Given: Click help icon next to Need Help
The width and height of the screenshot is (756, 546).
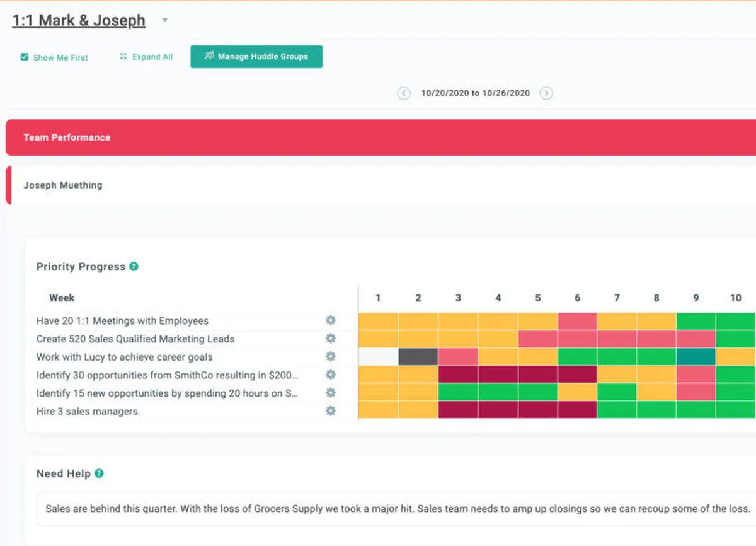Looking at the screenshot, I should pyautogui.click(x=99, y=473).
